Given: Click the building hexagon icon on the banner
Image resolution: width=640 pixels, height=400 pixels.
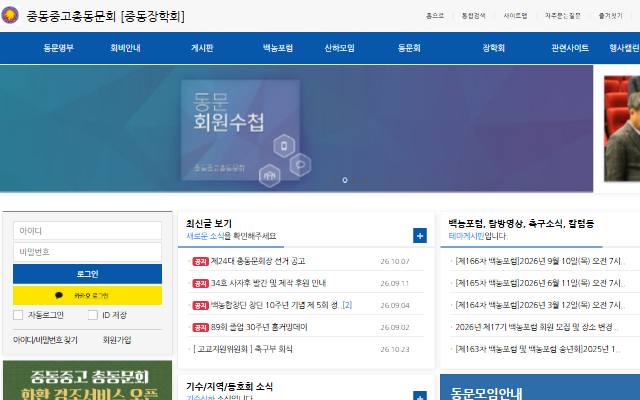Looking at the screenshot, I should [x=269, y=176].
